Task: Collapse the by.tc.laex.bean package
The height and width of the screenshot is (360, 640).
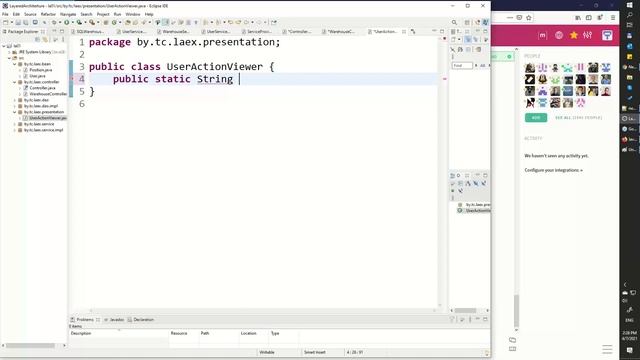Action: pyautogui.click(x=15, y=64)
